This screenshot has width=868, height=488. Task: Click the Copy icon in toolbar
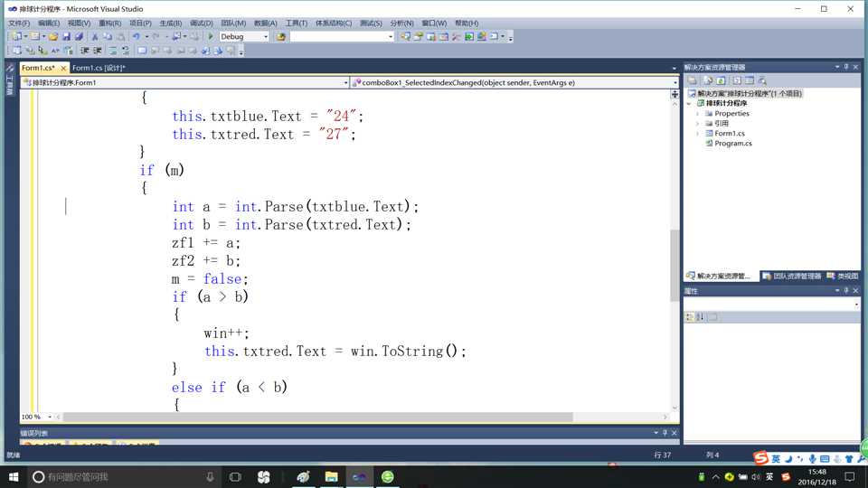tap(108, 36)
